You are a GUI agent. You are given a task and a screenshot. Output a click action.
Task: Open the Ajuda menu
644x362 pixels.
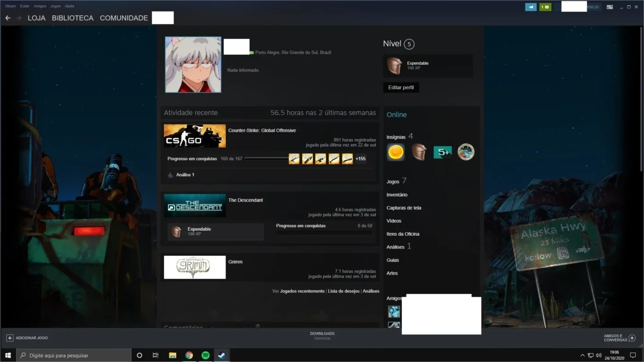point(69,6)
